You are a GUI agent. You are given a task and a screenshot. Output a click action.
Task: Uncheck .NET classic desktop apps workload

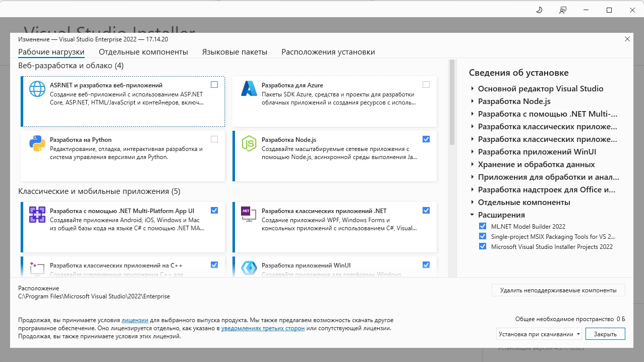[x=426, y=211]
